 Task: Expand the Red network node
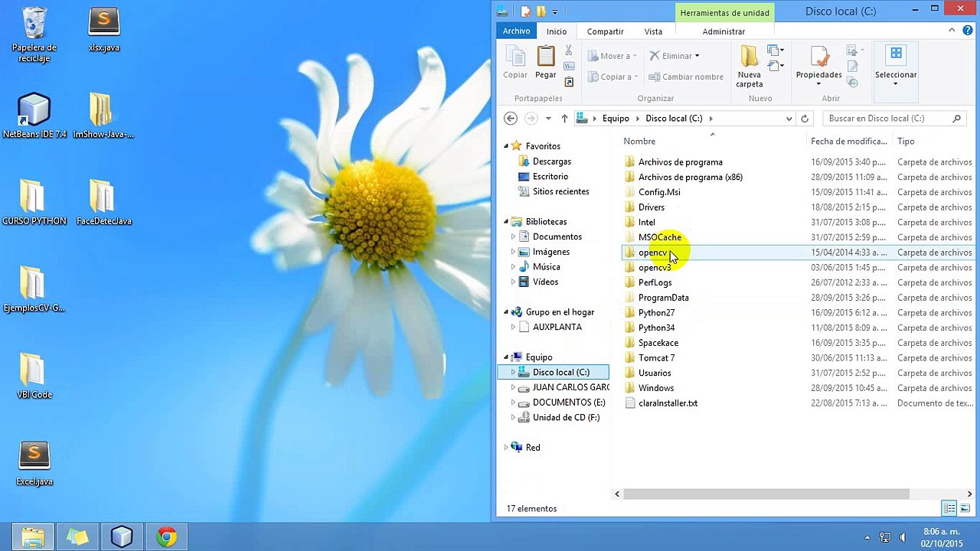(506, 447)
